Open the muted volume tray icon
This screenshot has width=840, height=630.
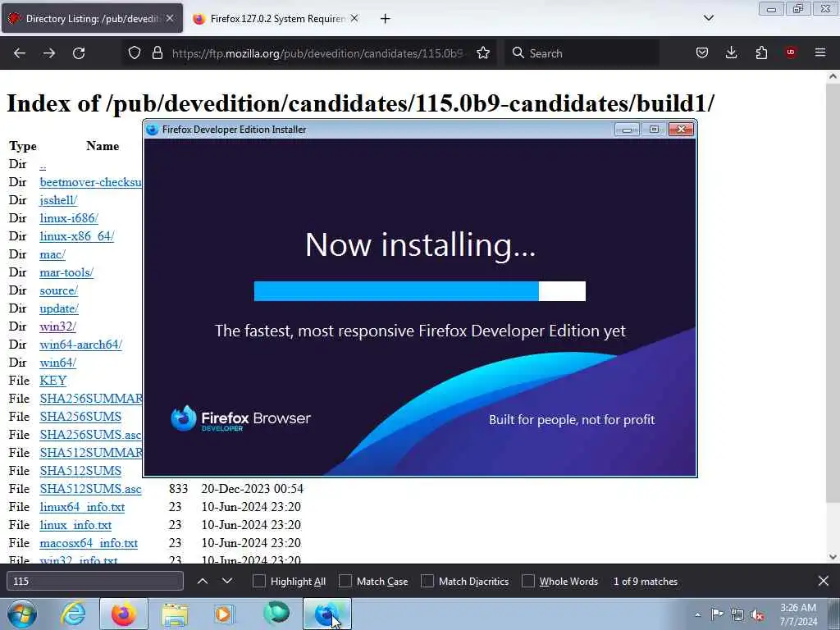pos(757,614)
